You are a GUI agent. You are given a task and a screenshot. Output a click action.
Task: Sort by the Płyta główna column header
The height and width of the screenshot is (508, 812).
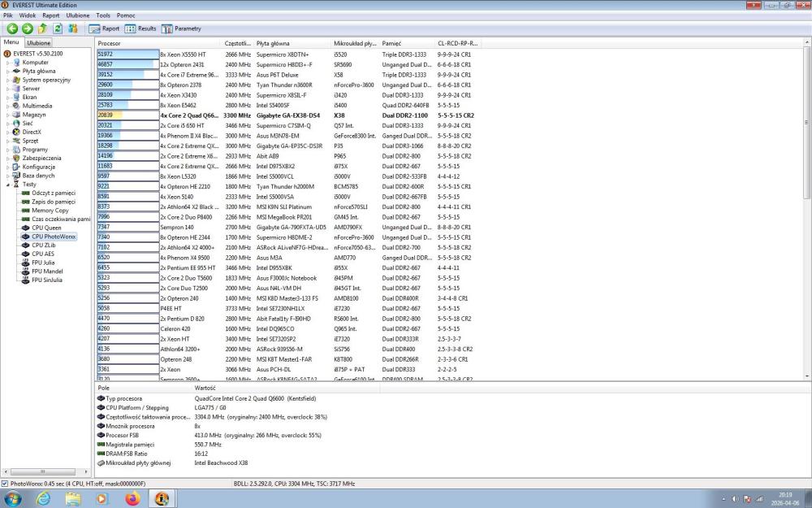(292, 44)
